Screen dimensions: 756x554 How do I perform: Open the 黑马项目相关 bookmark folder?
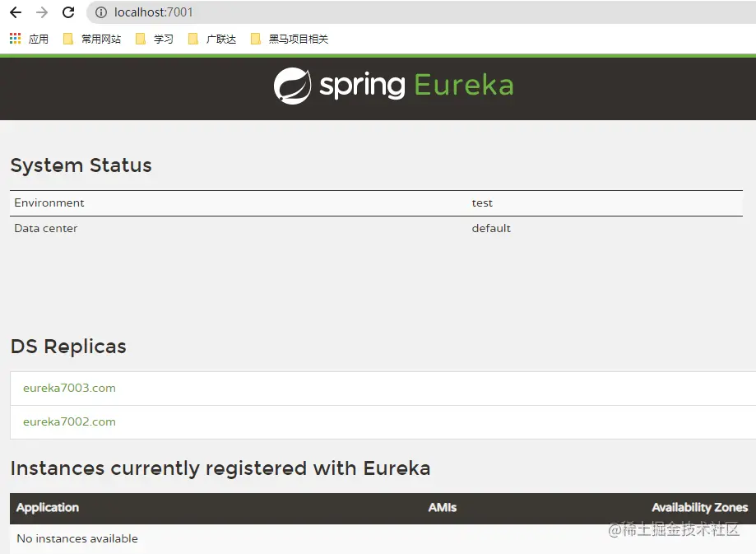(290, 39)
